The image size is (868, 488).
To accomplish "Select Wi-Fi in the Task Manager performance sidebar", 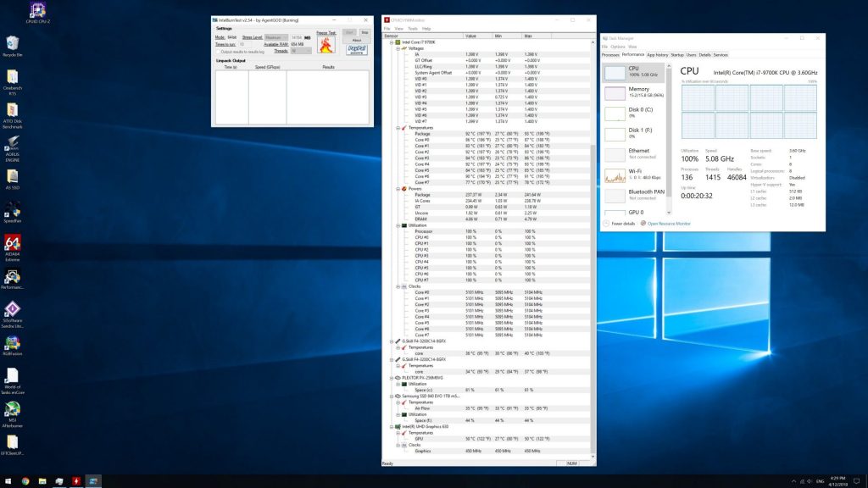I will pyautogui.click(x=633, y=175).
